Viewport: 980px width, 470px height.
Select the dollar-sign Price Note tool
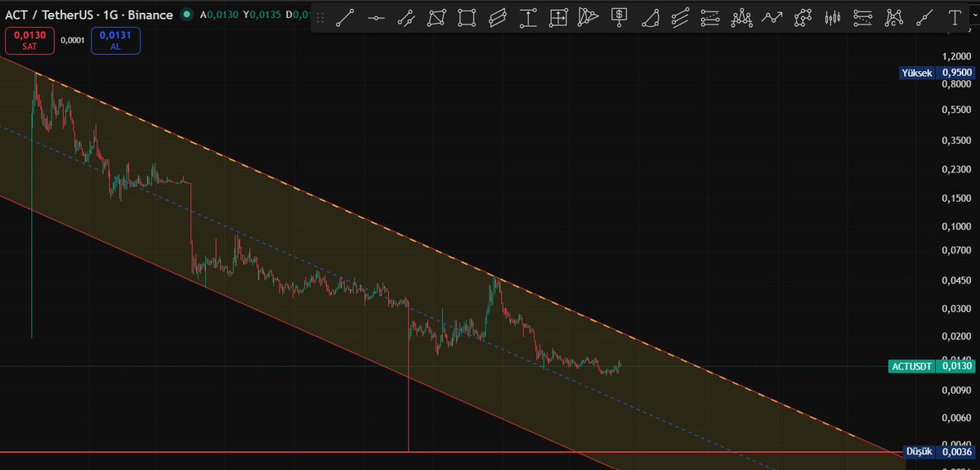tap(620, 17)
